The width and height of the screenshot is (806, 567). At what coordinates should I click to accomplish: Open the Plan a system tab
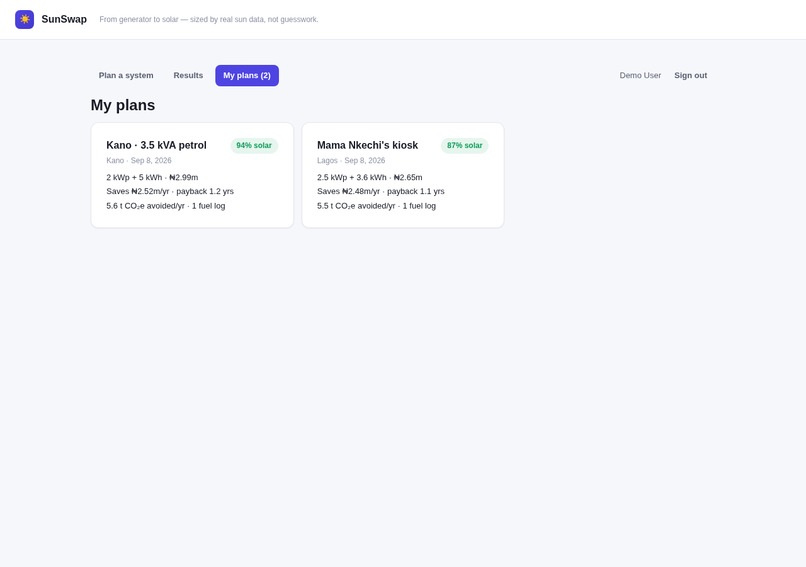pos(126,76)
